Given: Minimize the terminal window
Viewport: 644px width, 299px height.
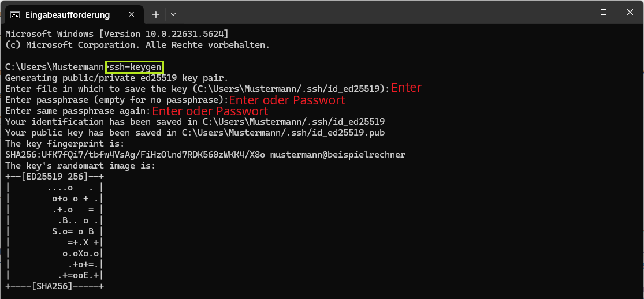Looking at the screenshot, I should (576, 12).
